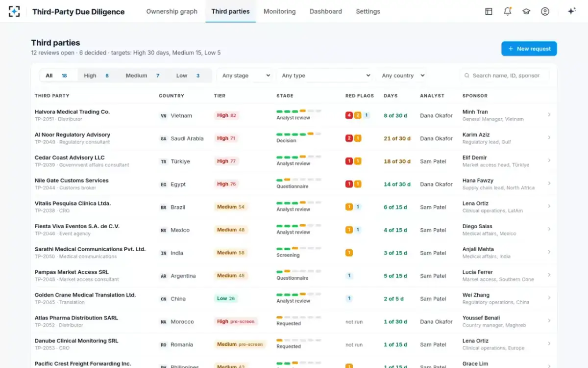
Task: Open Al Noor Regulatory Advisory row chevron
Action: pos(549,138)
